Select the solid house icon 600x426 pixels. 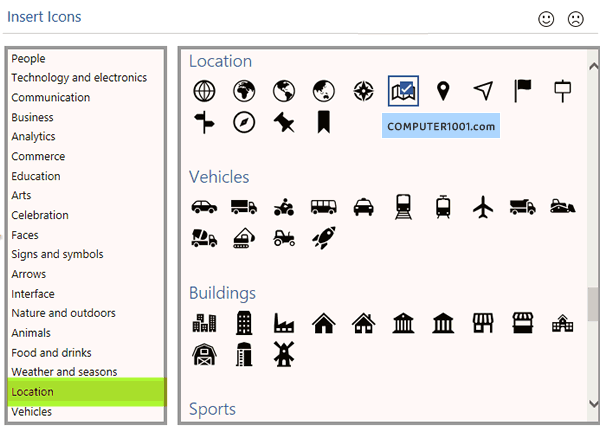tap(324, 323)
